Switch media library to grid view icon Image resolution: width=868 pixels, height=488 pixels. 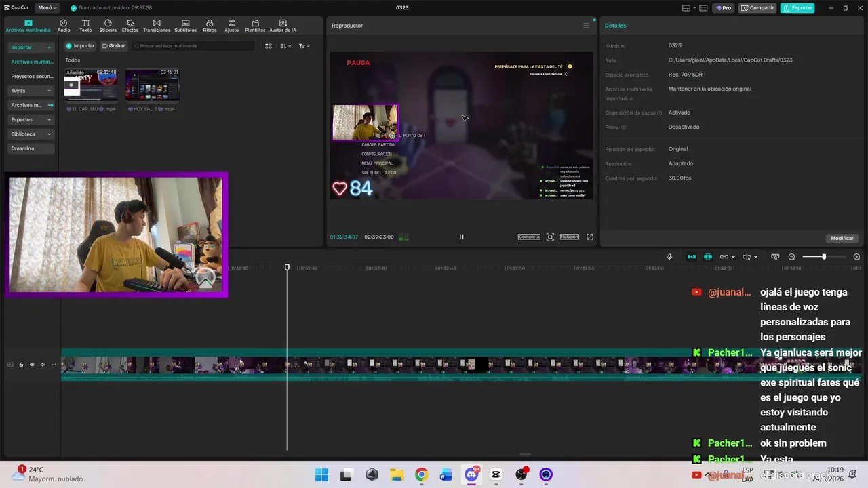click(x=269, y=46)
